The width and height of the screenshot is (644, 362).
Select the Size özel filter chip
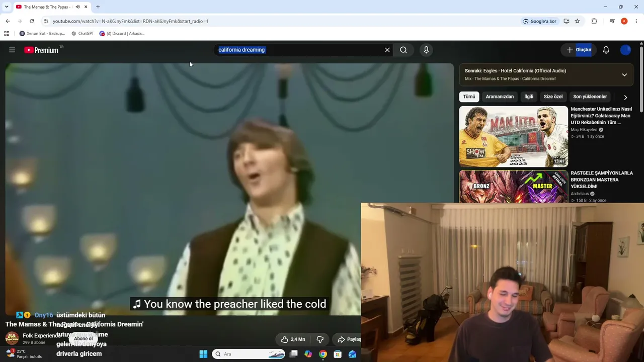[x=553, y=97]
